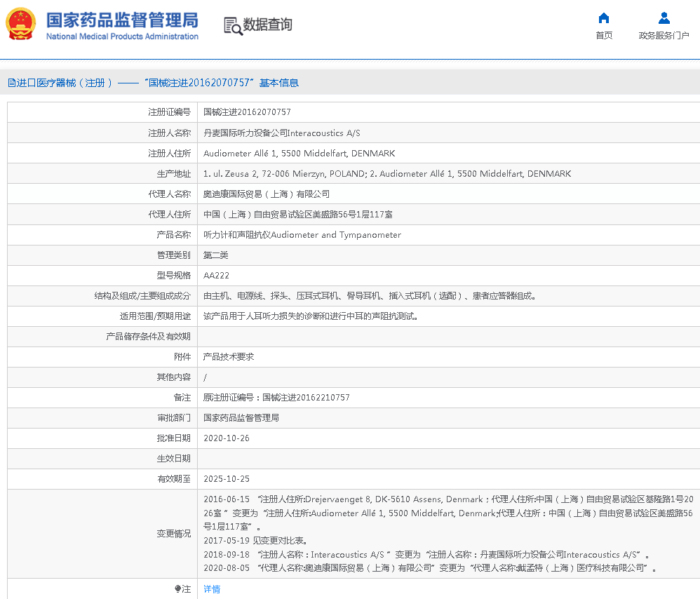Click the model value AA222

pyautogui.click(x=216, y=276)
